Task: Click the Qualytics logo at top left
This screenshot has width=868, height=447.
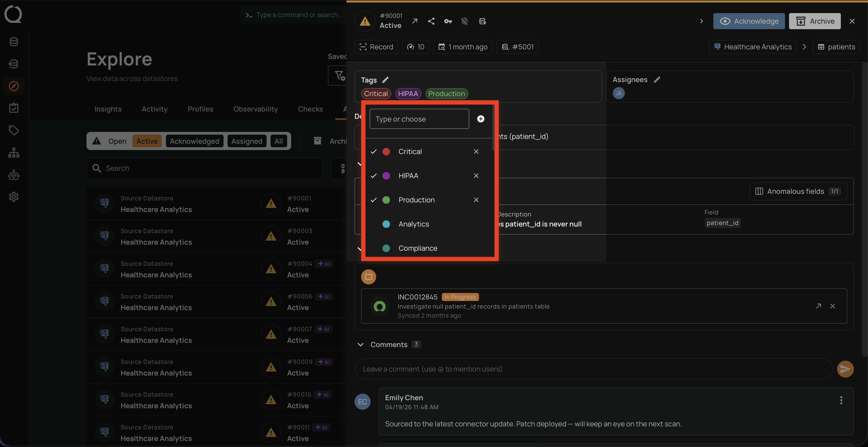Action: click(13, 14)
